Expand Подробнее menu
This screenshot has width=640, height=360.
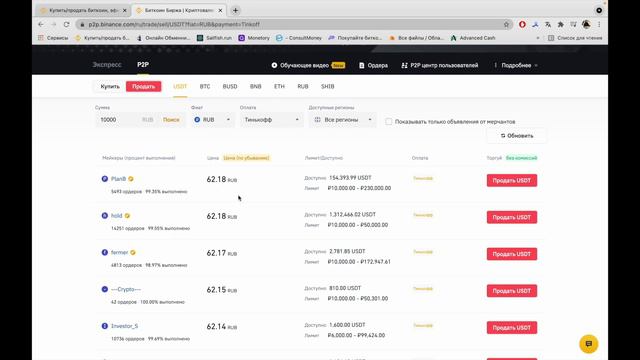[516, 65]
